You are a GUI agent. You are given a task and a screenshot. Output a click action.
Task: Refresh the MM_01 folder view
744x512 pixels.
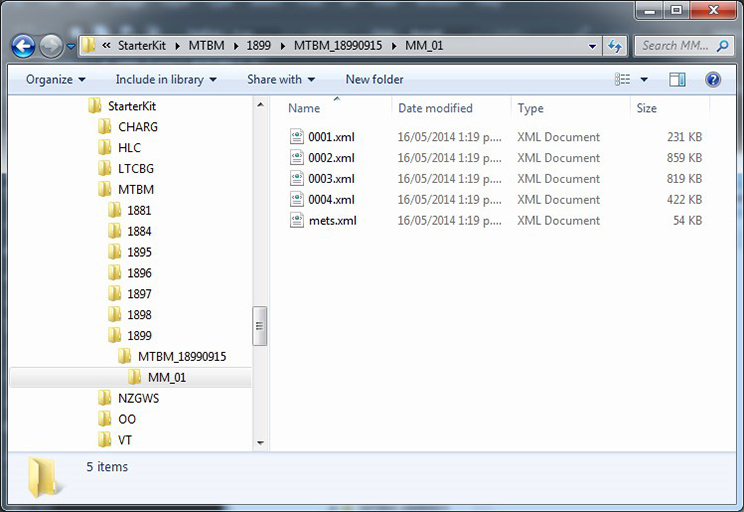(615, 46)
